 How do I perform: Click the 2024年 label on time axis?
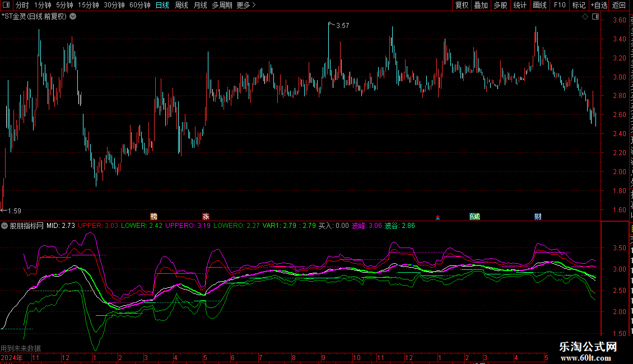[12, 357]
